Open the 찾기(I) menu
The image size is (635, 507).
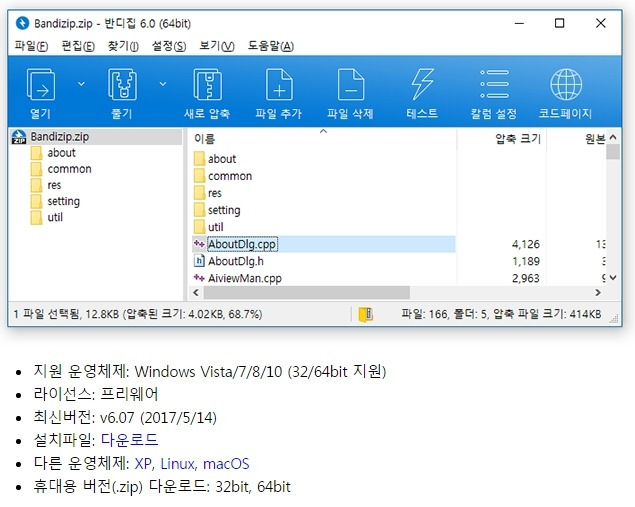[123, 46]
